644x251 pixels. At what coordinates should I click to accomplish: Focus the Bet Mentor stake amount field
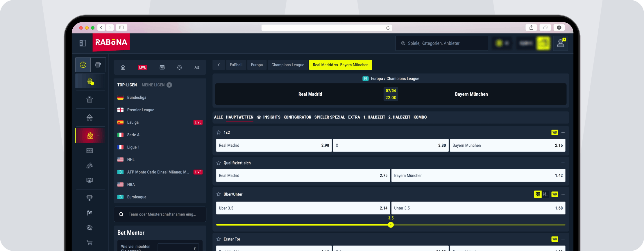[178, 248]
